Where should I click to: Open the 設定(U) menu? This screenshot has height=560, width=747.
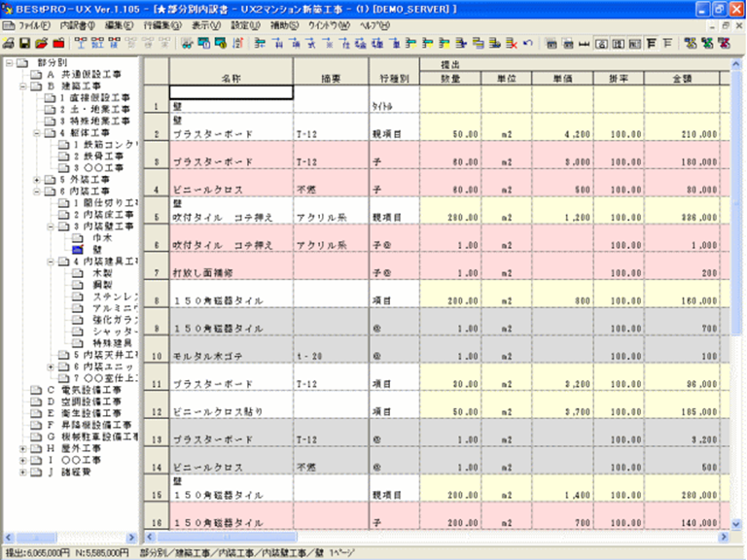(246, 25)
